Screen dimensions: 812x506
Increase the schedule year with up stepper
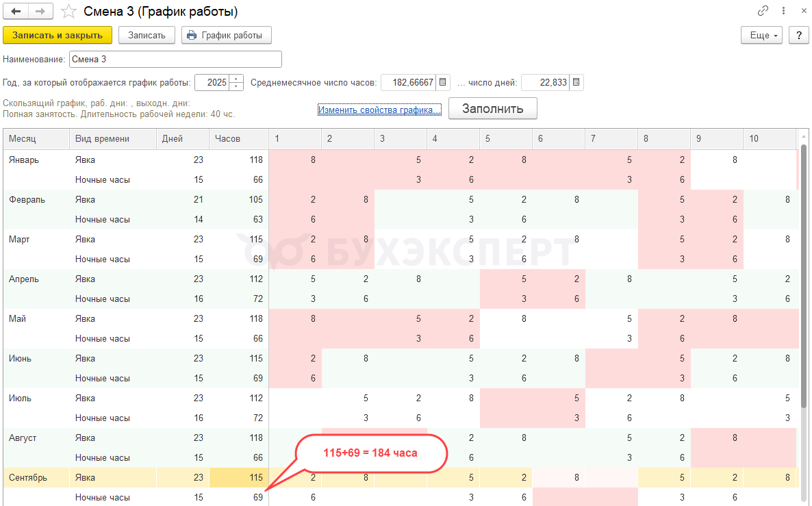[x=237, y=79]
